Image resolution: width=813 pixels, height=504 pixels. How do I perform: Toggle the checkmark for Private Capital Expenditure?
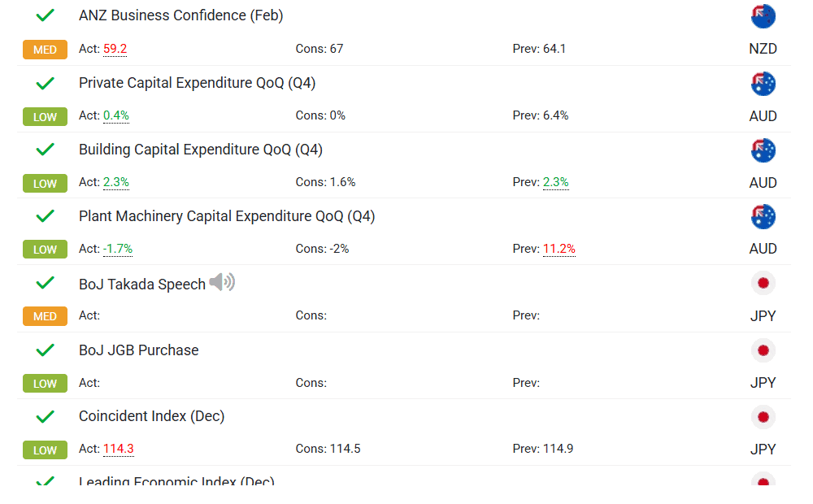coord(46,83)
